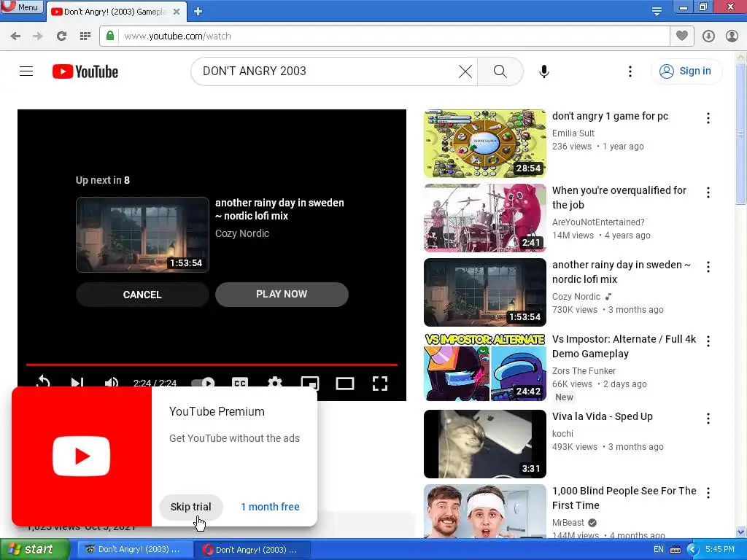This screenshot has height=560, width=747.
Task: Click the red video progress bar
Action: point(212,365)
